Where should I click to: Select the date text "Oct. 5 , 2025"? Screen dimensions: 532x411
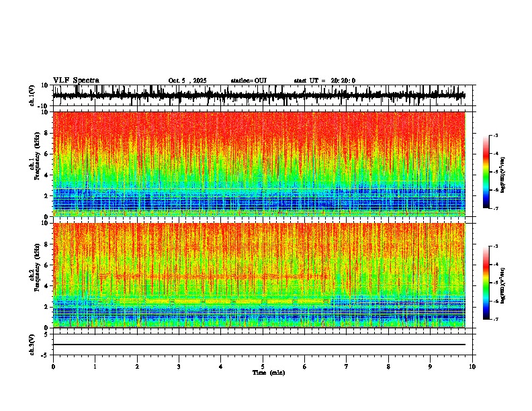[x=187, y=81]
